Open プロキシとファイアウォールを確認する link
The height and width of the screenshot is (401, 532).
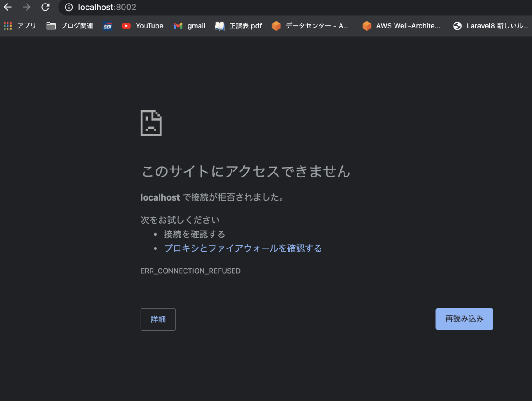pyautogui.click(x=243, y=248)
